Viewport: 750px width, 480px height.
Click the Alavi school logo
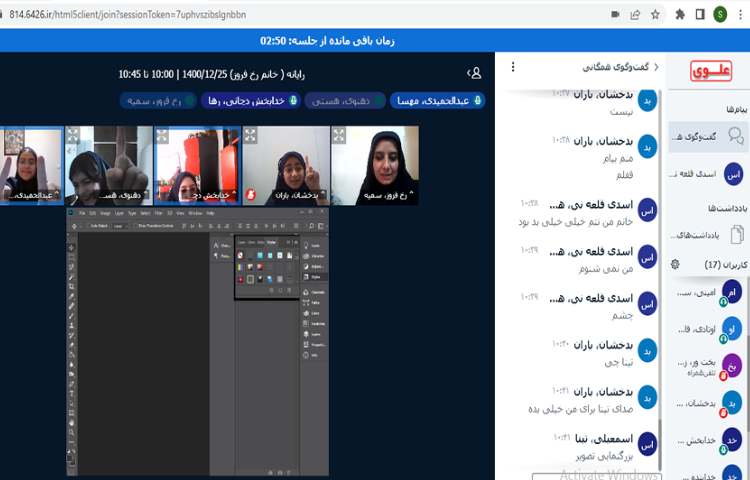click(x=711, y=72)
